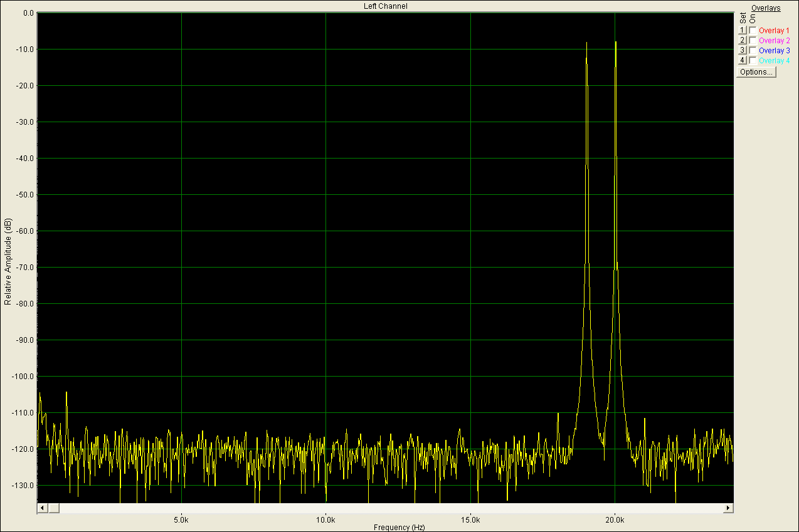Image resolution: width=799 pixels, height=532 pixels.
Task: Open the overlay Options... dialog
Action: [x=756, y=72]
